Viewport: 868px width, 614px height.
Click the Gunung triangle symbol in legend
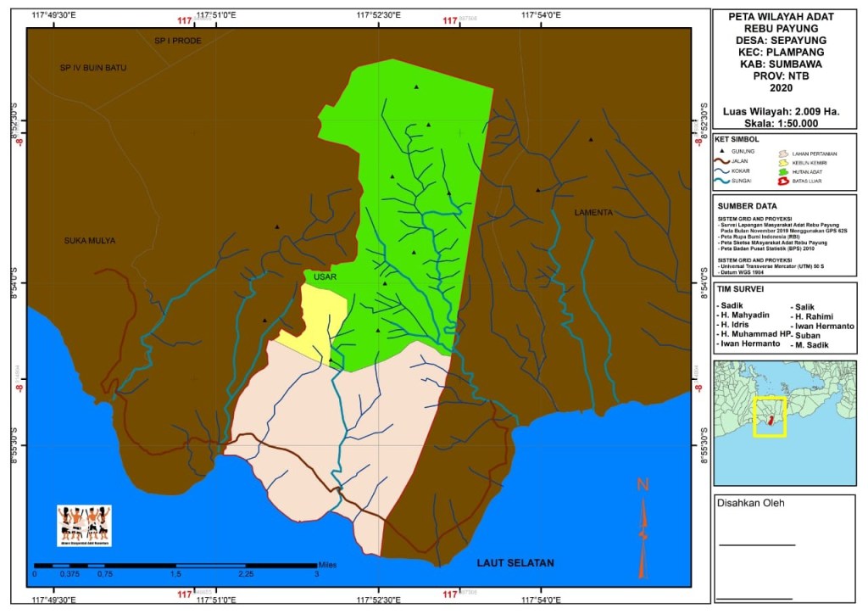click(723, 150)
